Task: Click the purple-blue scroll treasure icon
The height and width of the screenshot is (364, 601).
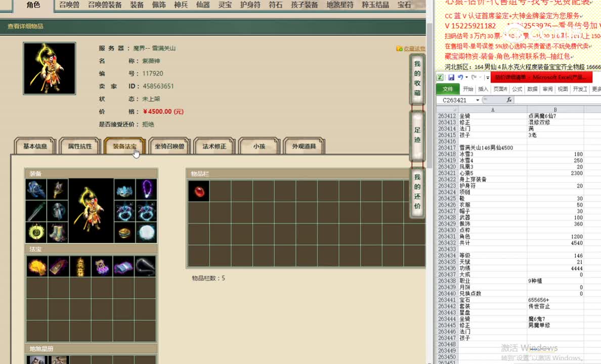Action: click(123, 266)
